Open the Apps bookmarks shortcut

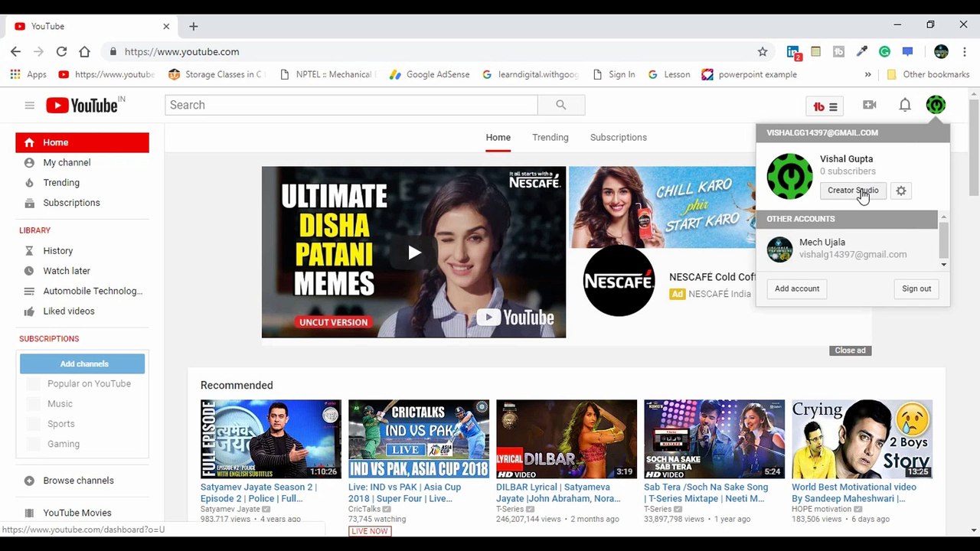click(x=28, y=74)
